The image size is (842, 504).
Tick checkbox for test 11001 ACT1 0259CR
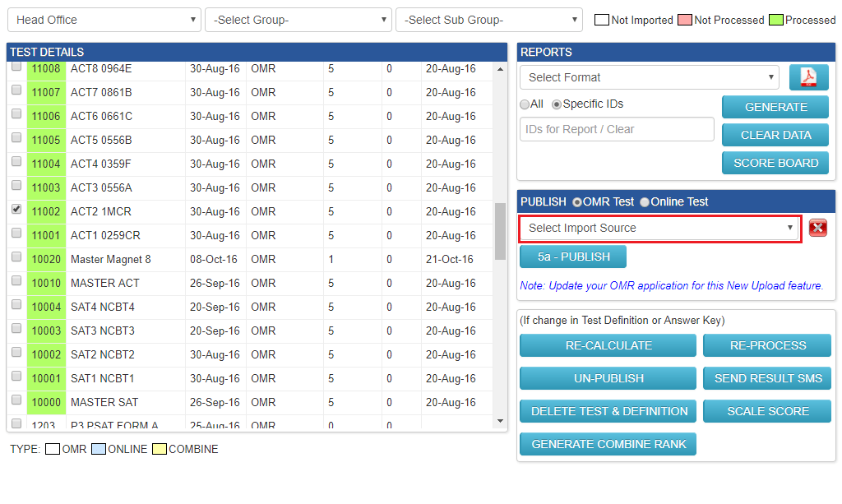[x=16, y=233]
